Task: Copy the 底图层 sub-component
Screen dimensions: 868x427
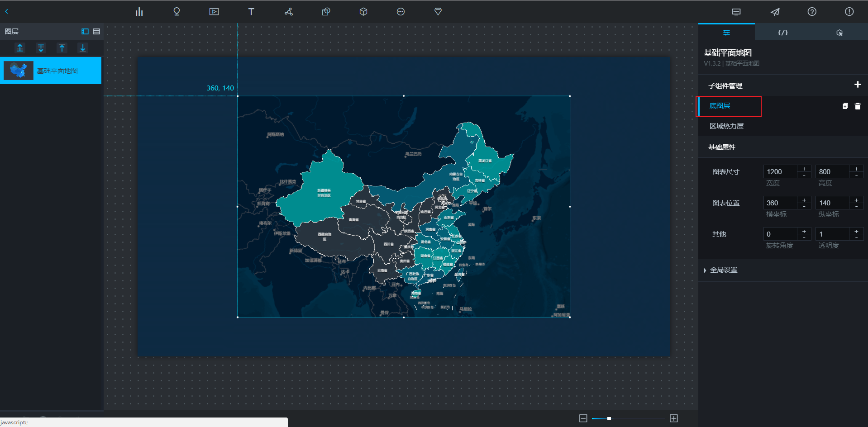Action: tap(845, 106)
